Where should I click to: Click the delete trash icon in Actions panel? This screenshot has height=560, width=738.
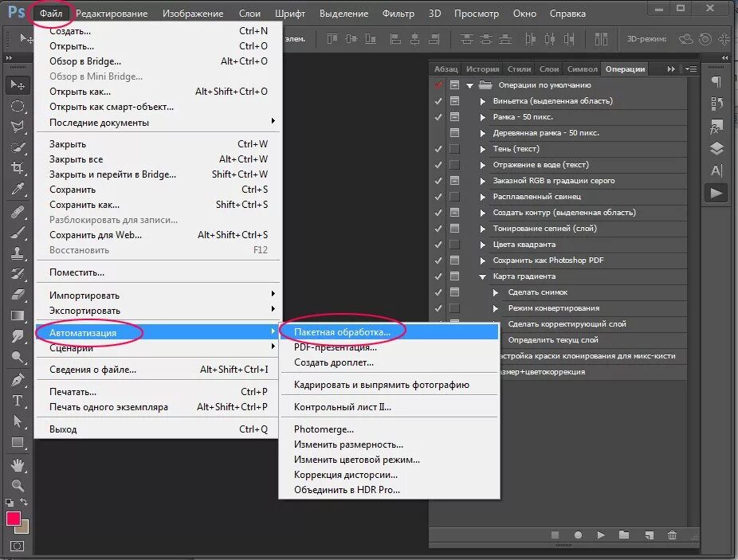click(x=672, y=535)
